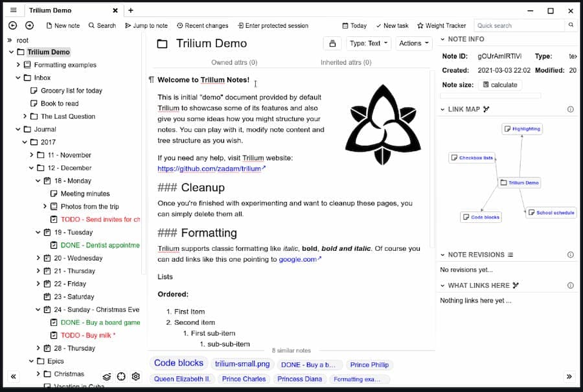This screenshot has height=392, width=583.
Task: Open the hamburger main menu
Action: click(x=14, y=10)
